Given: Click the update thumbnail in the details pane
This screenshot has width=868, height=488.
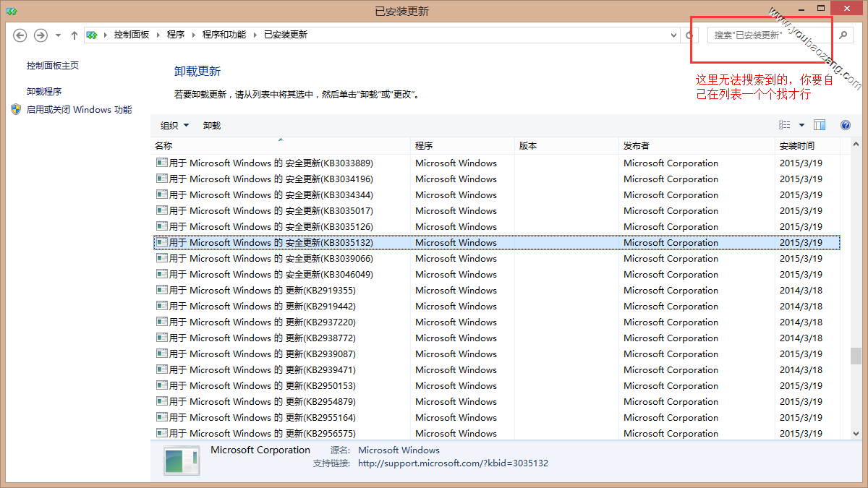Looking at the screenshot, I should coord(182,461).
